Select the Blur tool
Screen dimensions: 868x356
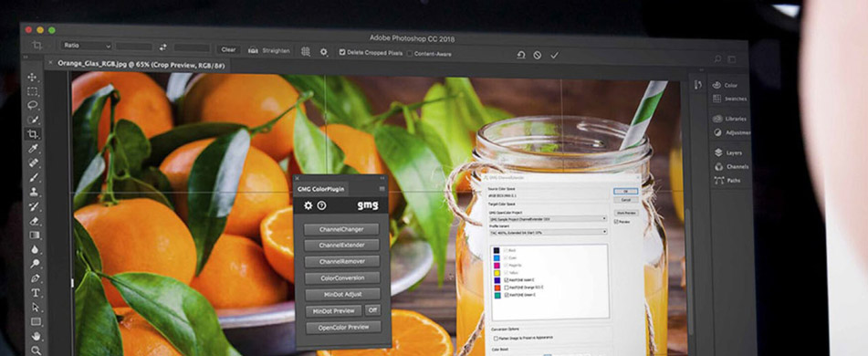[x=35, y=249]
